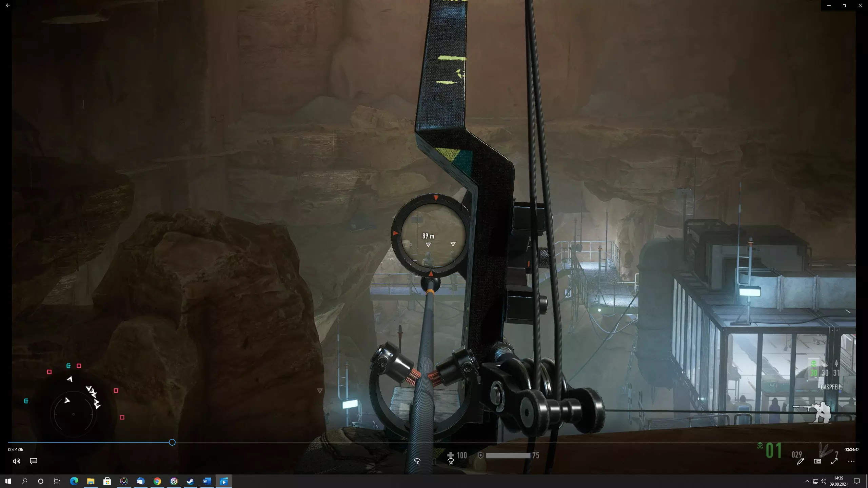Toggle fullscreen mode

pos(834,461)
